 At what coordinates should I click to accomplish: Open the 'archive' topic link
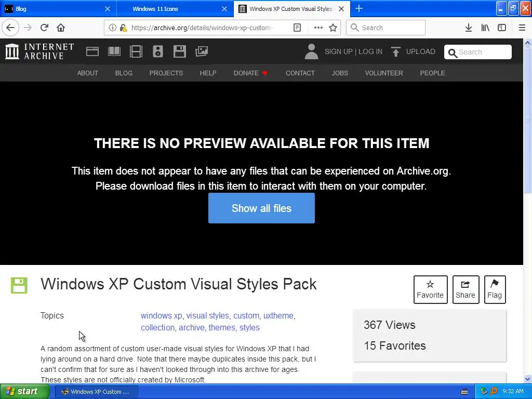click(192, 327)
